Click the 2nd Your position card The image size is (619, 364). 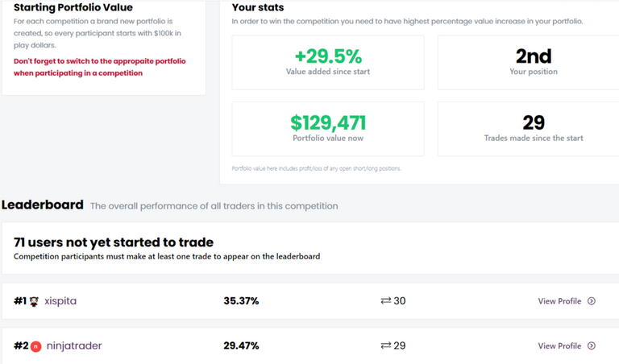[x=528, y=62]
